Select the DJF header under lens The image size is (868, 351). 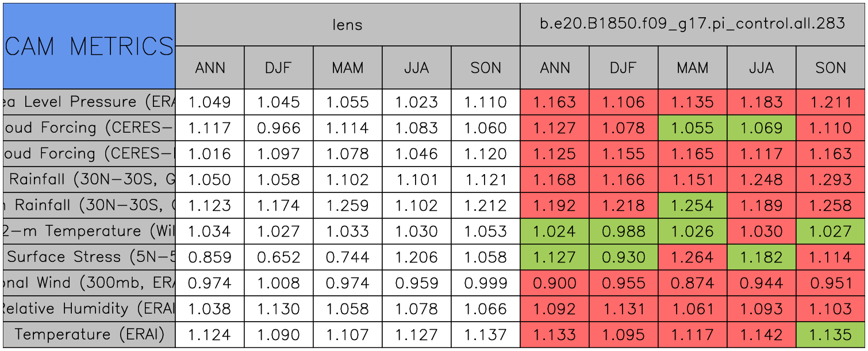pos(278,68)
